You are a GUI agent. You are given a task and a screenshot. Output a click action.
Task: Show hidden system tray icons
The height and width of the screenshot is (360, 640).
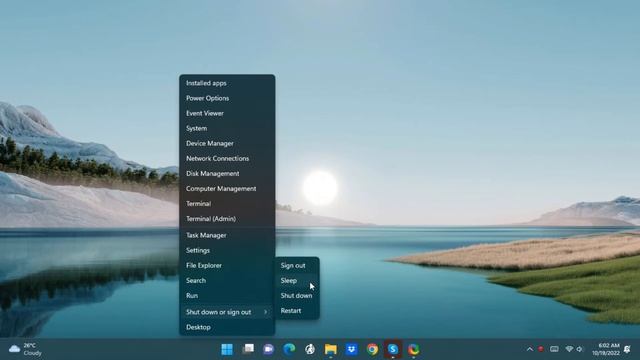point(530,349)
